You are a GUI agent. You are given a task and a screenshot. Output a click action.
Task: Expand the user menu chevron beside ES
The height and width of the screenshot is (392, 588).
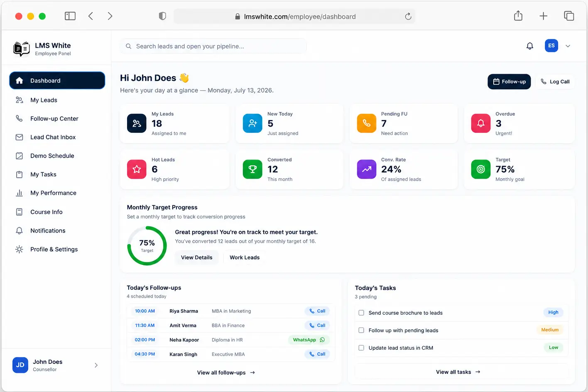[568, 46]
